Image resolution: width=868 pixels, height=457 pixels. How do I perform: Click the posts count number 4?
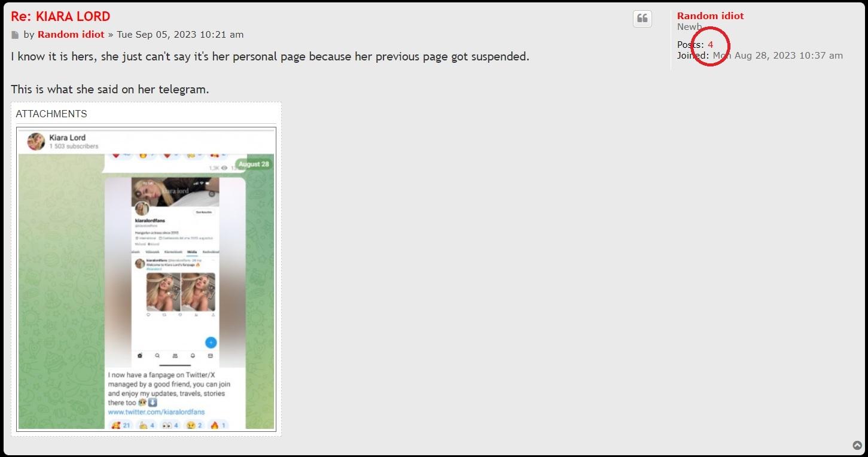pyautogui.click(x=710, y=45)
